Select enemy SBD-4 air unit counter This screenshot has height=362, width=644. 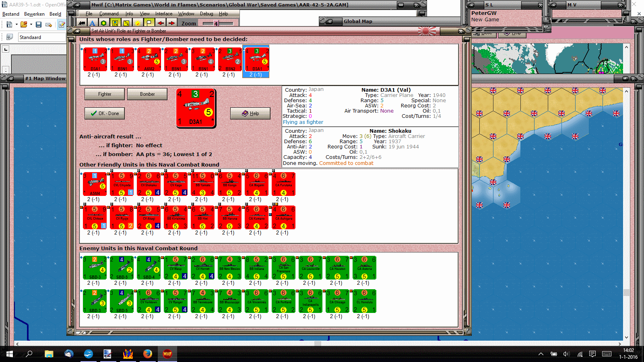click(x=149, y=268)
